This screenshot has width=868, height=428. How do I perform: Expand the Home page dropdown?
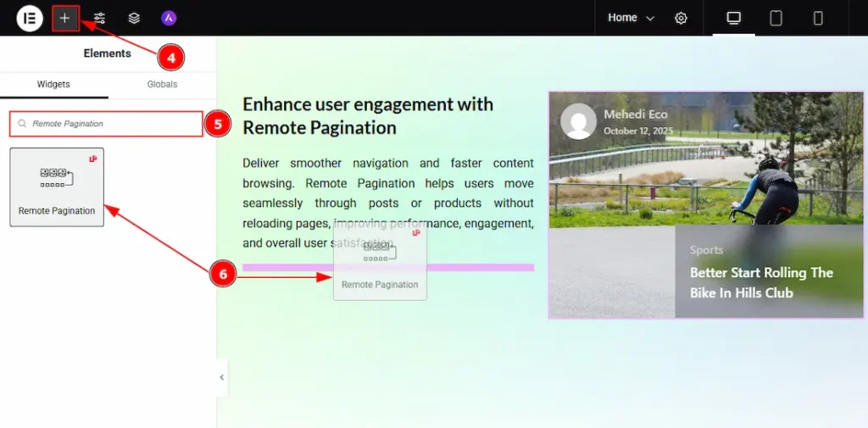[x=632, y=18]
